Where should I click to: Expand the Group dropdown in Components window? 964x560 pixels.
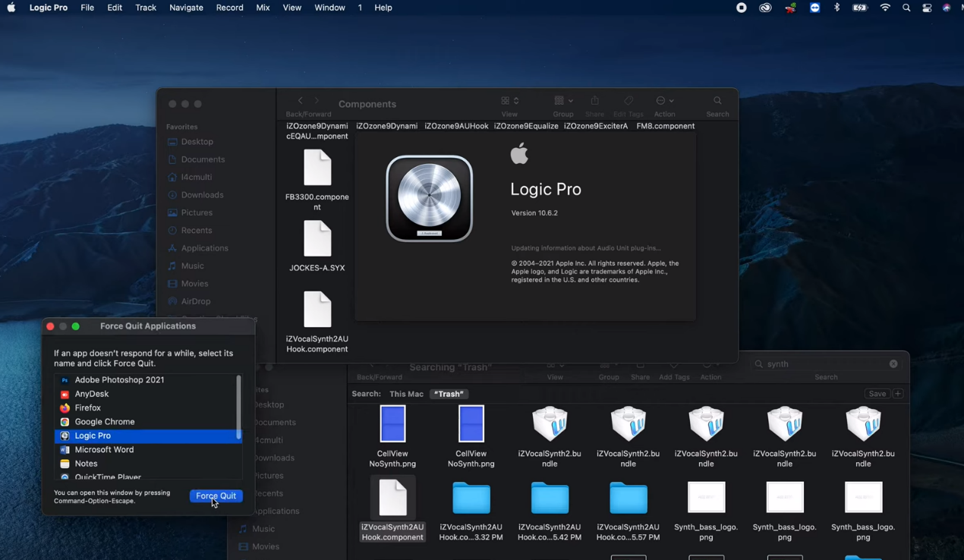563,101
